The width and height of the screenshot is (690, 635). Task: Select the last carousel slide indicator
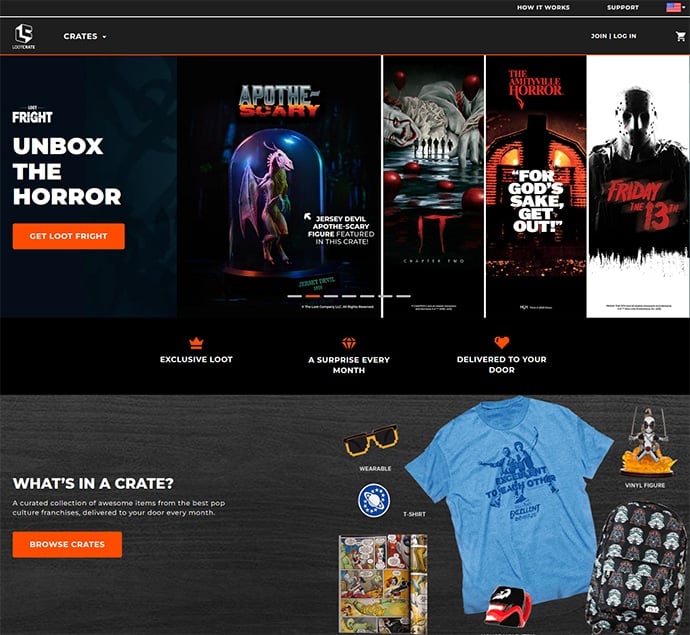pyautogui.click(x=403, y=296)
